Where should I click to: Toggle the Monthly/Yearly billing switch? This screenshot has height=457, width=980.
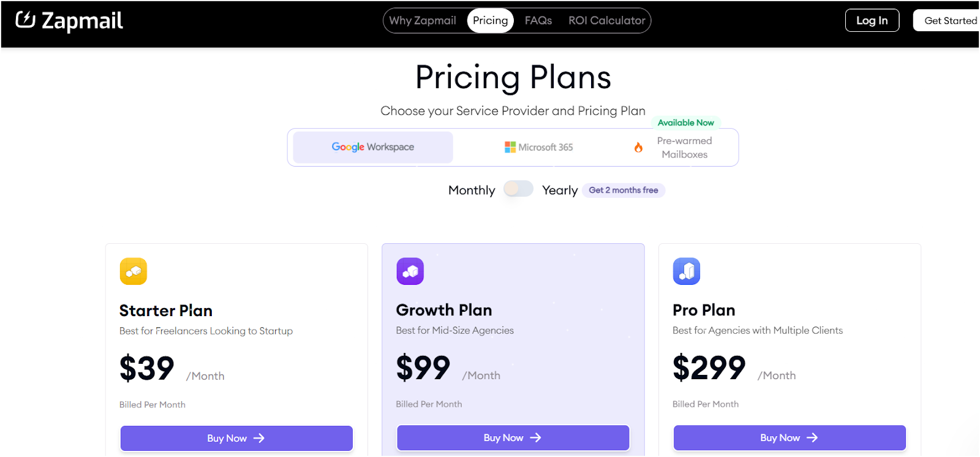[x=518, y=189]
